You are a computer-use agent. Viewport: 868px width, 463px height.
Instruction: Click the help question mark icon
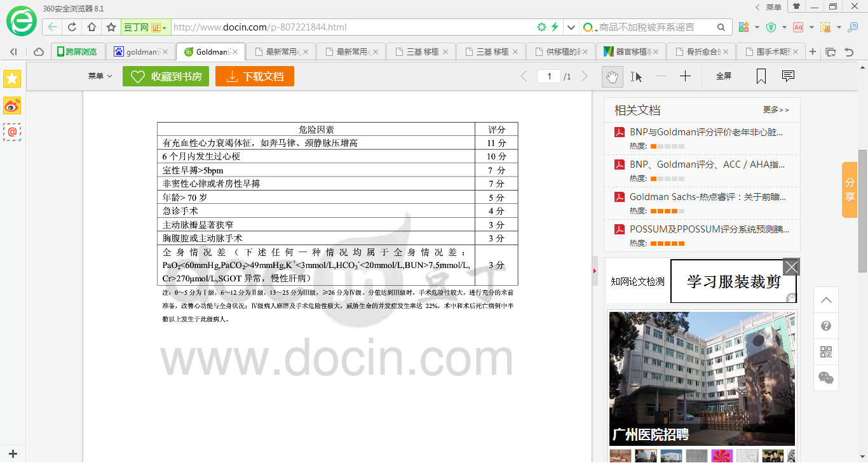(x=825, y=325)
